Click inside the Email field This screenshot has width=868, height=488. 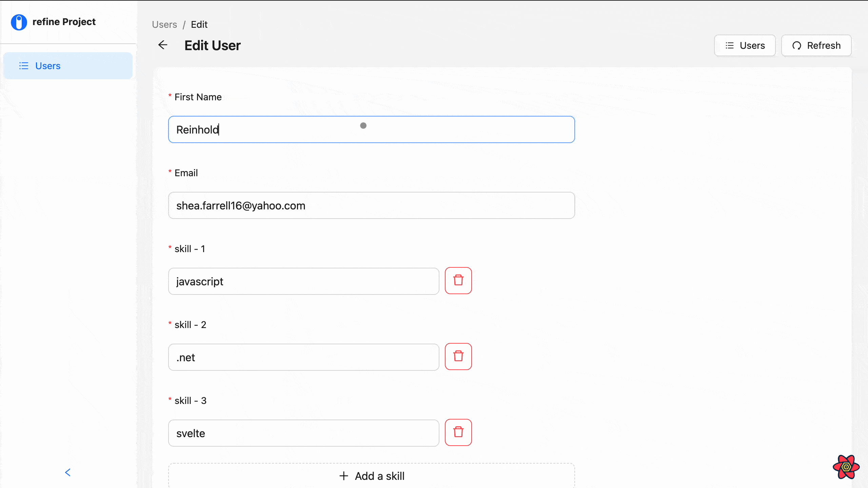(371, 205)
